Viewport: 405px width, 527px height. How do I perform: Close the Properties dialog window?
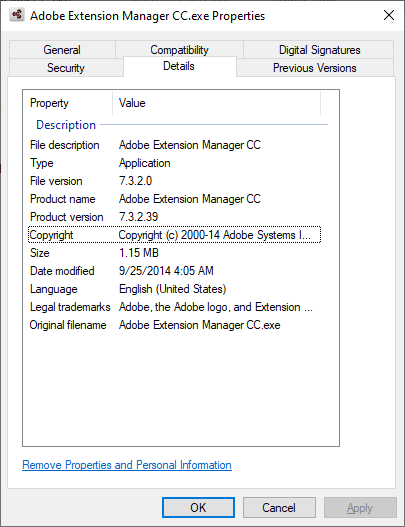pos(389,15)
